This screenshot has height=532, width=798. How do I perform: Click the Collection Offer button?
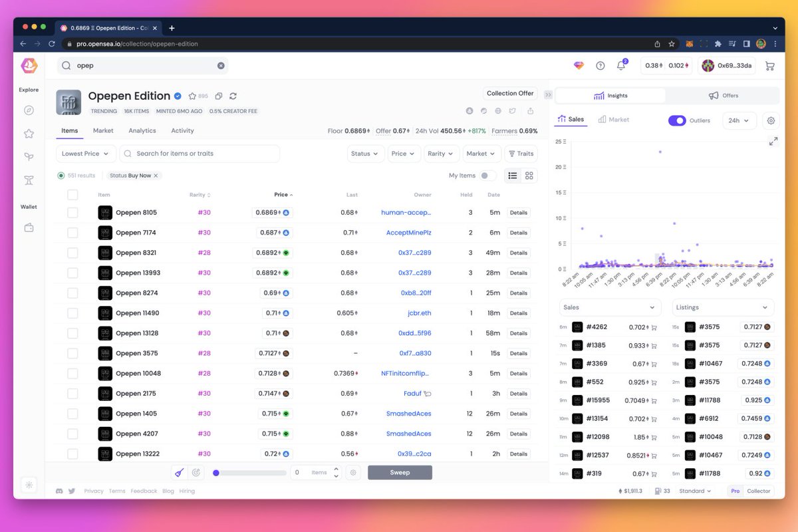[x=509, y=92]
